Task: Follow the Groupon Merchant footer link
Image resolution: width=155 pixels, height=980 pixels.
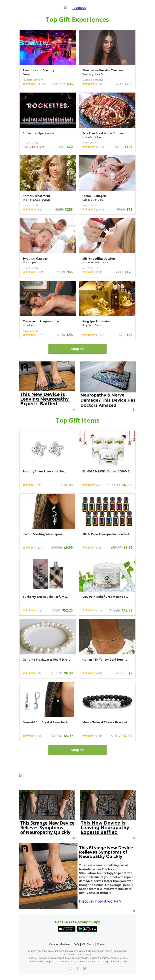Action: click(60, 944)
